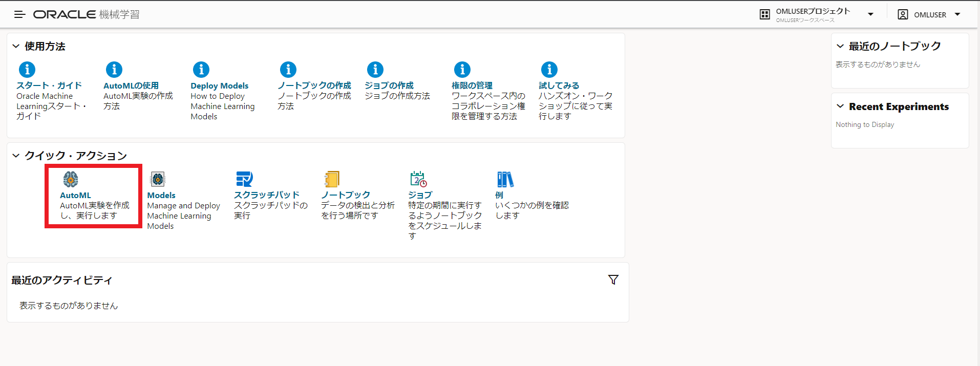This screenshot has width=980, height=366.
Task: Click the 'ジョブの作成方法' description
Action: 397,96
